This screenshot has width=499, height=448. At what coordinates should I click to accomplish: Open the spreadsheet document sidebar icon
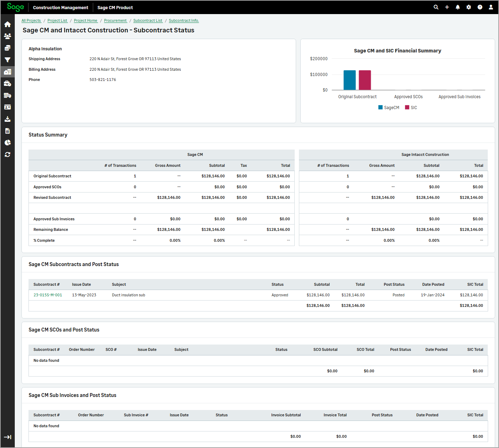coord(7,131)
